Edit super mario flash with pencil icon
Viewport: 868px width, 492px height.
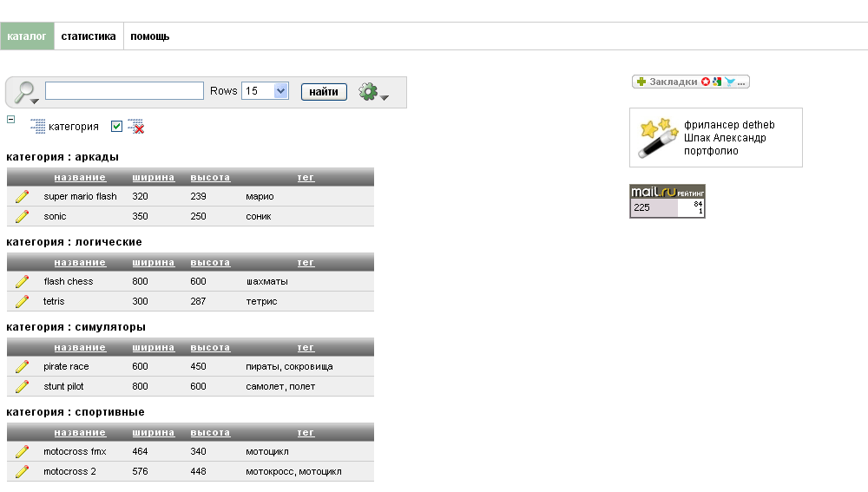pos(23,196)
